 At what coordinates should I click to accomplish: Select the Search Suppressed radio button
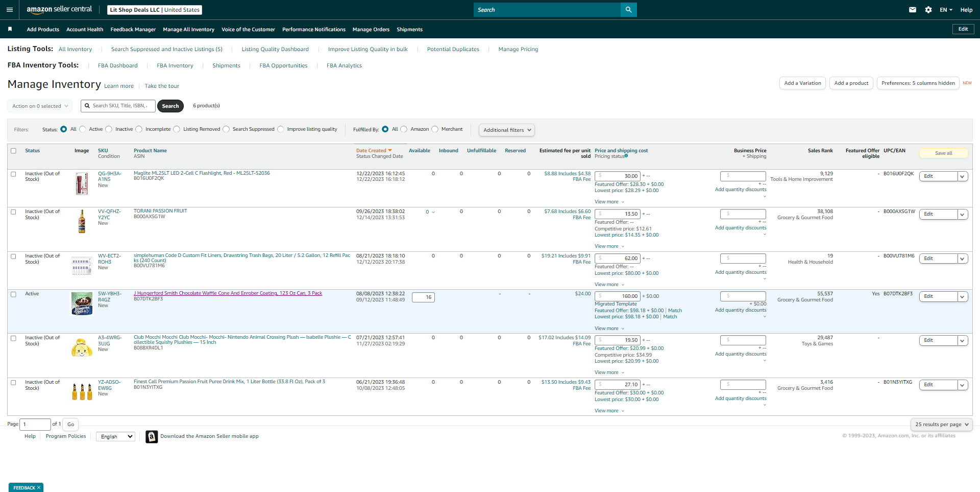point(226,129)
